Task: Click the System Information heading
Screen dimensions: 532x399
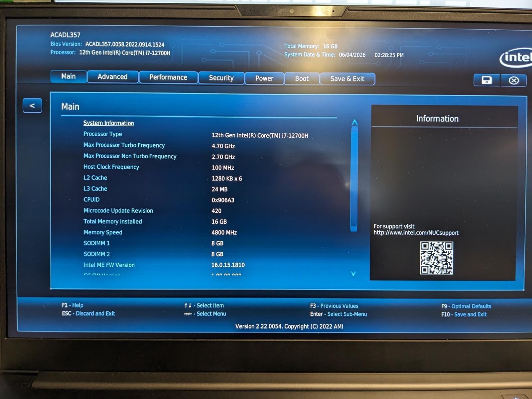Action: [x=109, y=123]
